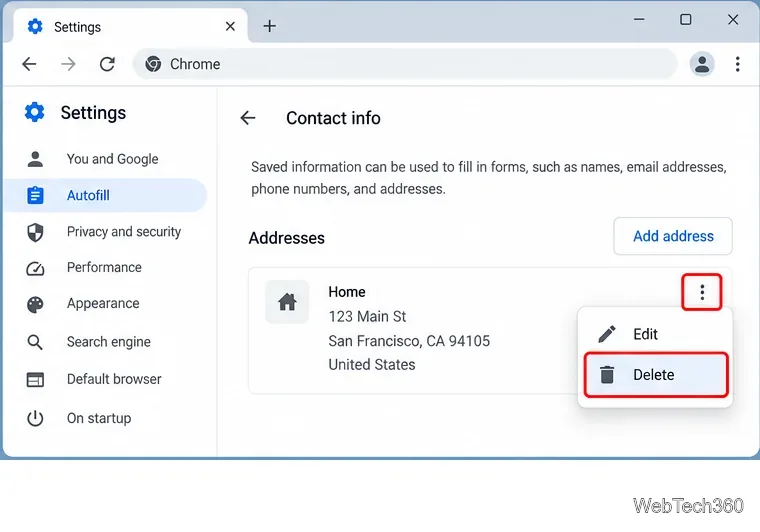Minimize the Chrome window
760x532 pixels.
pos(639,19)
